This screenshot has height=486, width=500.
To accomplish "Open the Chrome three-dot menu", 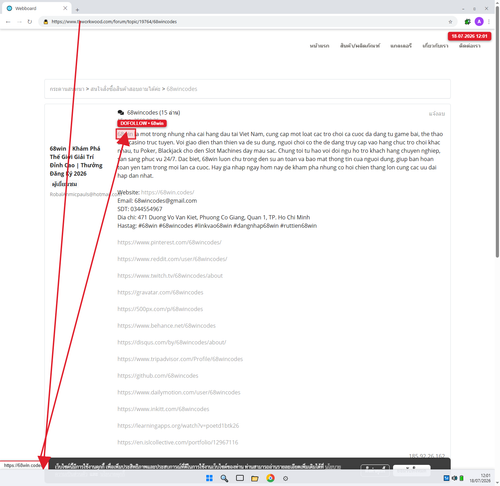I will (489, 22).
